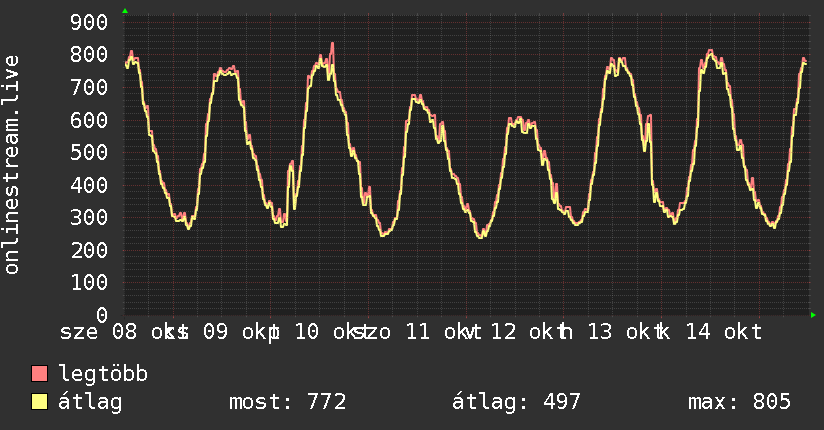Click the yellow átlag legend swatch
Screen dimensions: 824x430
(39, 402)
